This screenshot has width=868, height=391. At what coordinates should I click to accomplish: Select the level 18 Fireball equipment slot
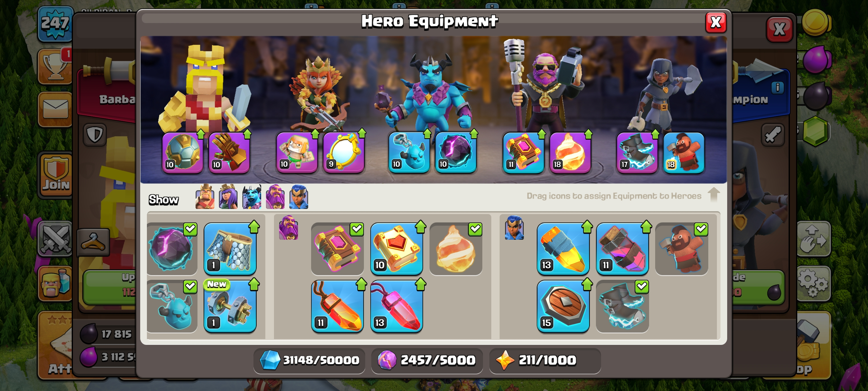click(570, 153)
